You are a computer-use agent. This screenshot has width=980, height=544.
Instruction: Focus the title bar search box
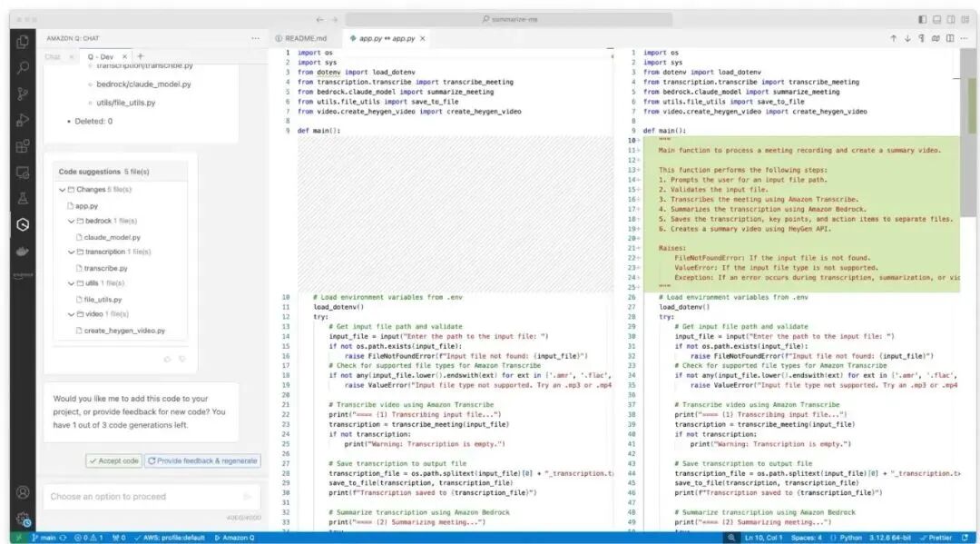point(509,19)
